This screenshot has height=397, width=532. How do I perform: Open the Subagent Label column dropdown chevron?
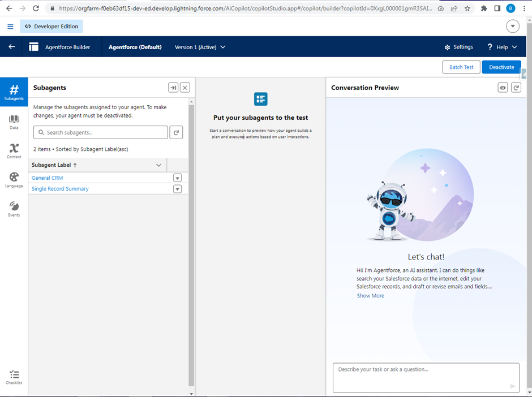pyautogui.click(x=158, y=165)
